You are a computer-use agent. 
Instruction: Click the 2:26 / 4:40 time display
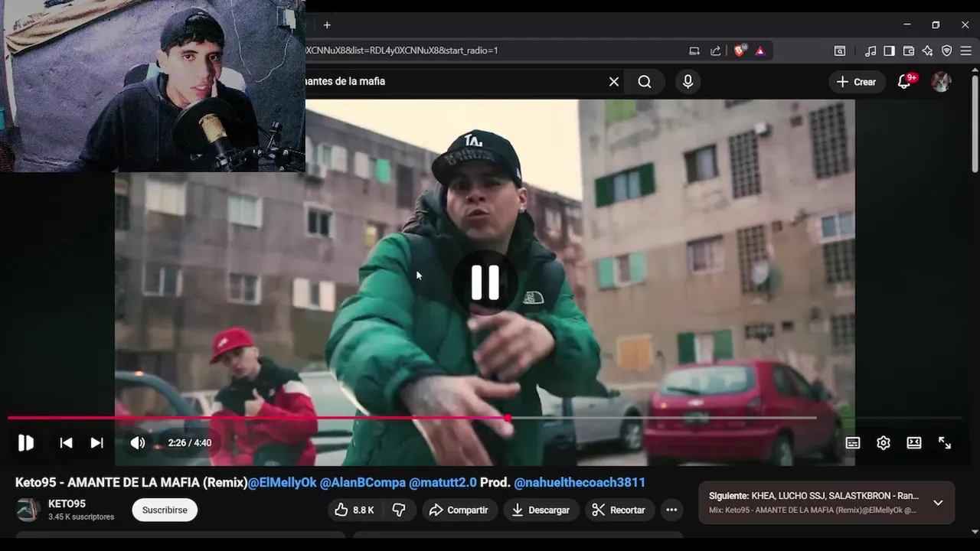pyautogui.click(x=190, y=442)
